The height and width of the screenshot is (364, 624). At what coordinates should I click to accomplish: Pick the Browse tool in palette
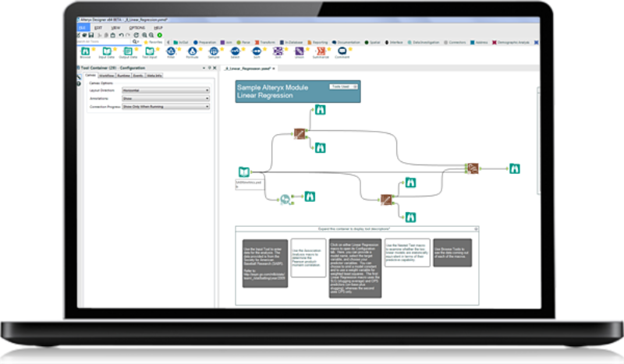pyautogui.click(x=85, y=52)
